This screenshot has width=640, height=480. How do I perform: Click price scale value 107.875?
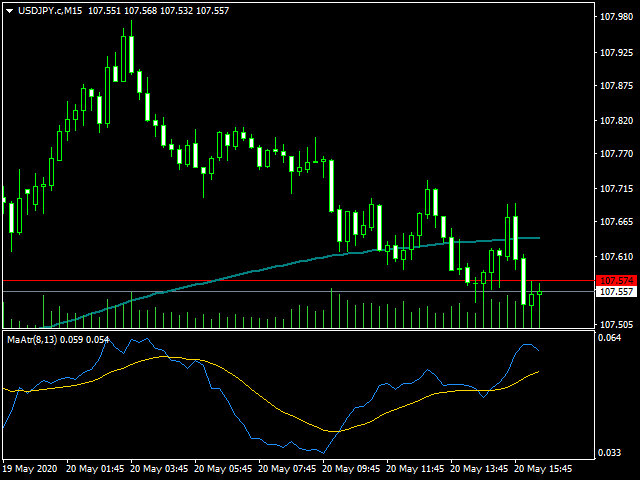(616, 86)
